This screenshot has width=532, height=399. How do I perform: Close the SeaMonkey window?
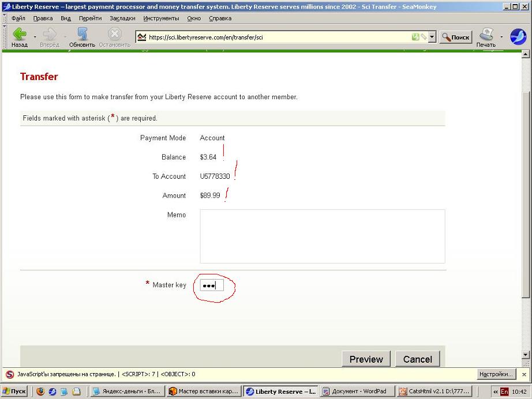pyautogui.click(x=523, y=6)
